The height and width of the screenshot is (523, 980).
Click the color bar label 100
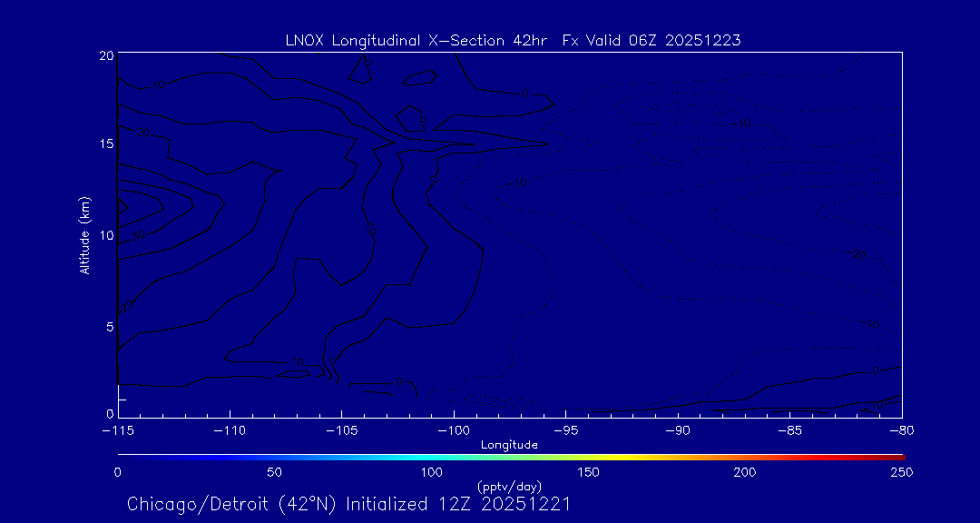point(432,472)
